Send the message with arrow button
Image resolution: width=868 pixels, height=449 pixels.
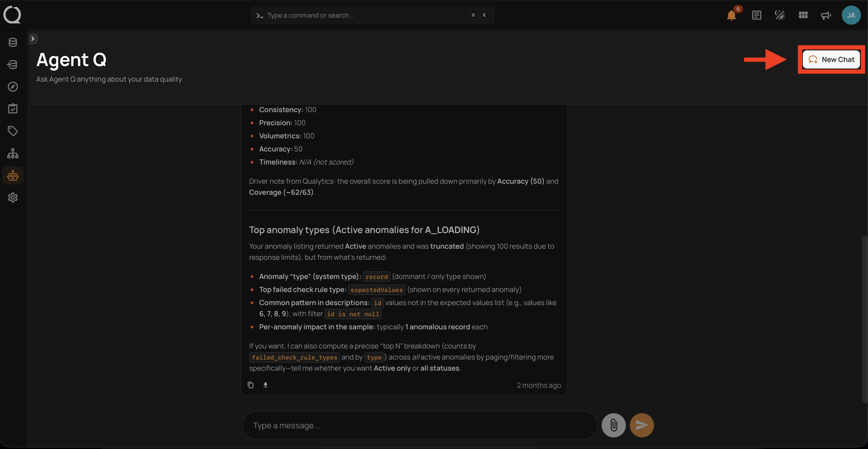coord(642,425)
